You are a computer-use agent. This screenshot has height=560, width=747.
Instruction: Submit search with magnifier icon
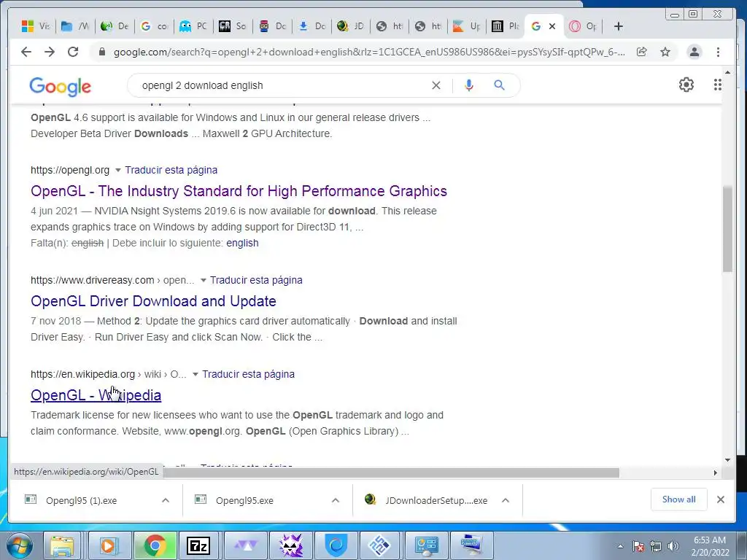click(499, 85)
